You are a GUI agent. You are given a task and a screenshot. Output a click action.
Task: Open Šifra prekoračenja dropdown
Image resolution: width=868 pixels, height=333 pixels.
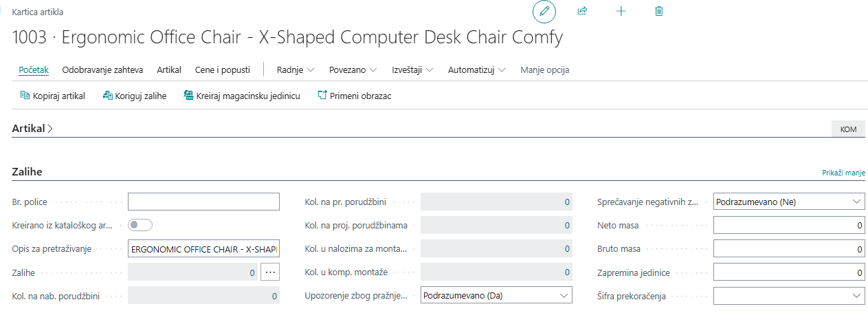[789, 296]
